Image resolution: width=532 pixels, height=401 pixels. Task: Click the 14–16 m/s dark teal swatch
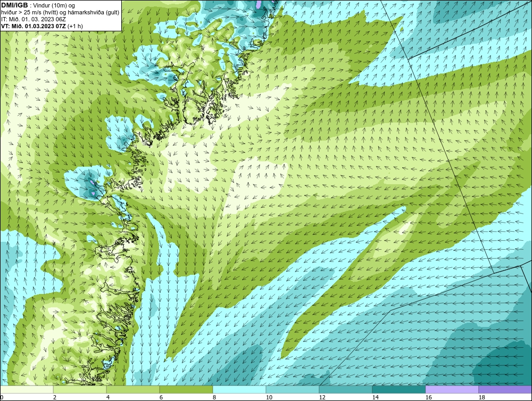tap(398, 389)
